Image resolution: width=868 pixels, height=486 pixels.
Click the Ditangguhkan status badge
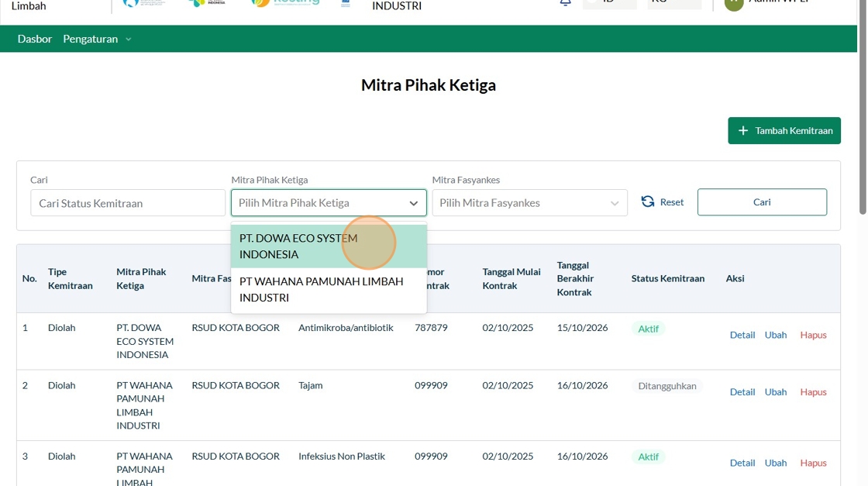coord(666,386)
